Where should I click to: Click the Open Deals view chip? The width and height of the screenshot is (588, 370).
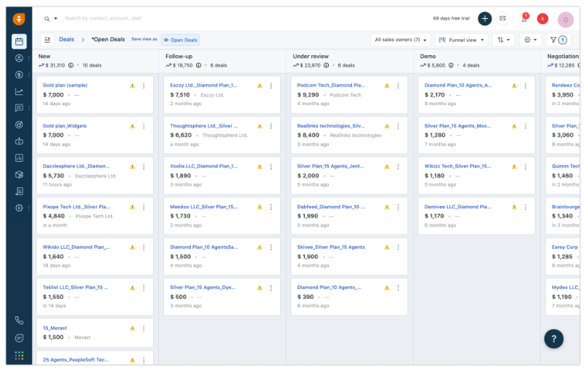click(x=180, y=40)
